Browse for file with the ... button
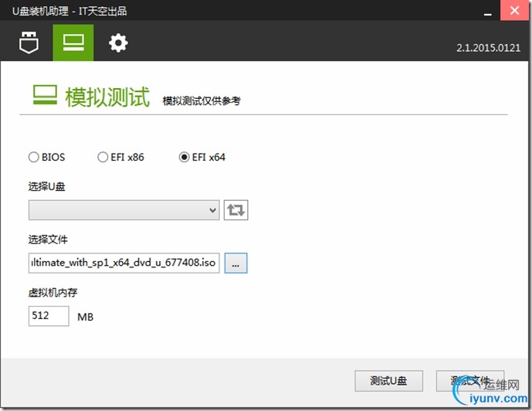The height and width of the screenshot is (411, 532). pos(236,263)
